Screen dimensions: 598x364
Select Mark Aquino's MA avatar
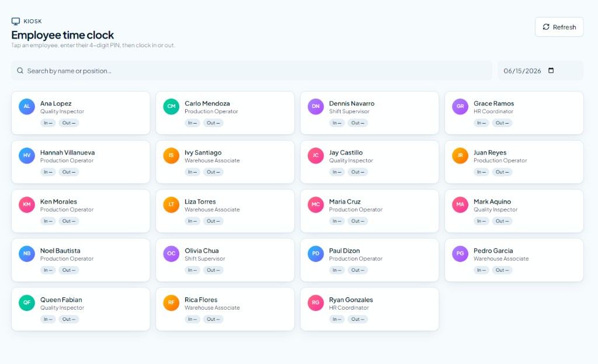coord(460,205)
